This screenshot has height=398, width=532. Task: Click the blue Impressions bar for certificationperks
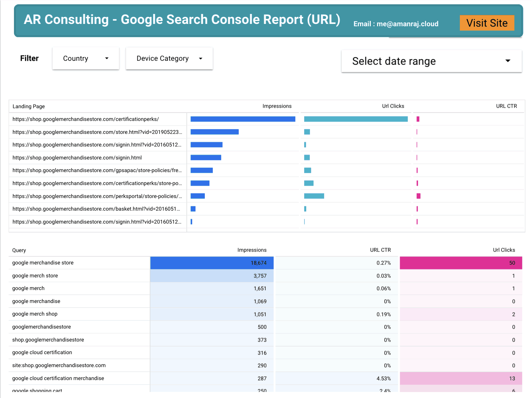tap(242, 119)
